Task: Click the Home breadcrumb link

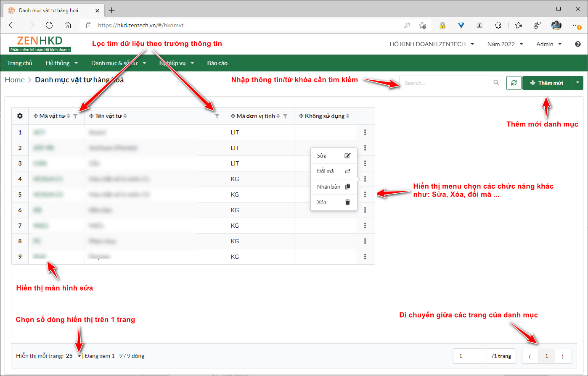Action: click(x=15, y=80)
